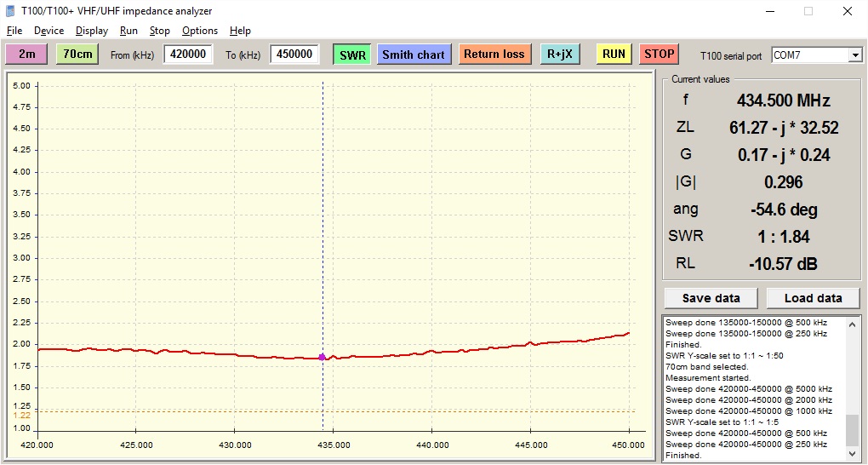Switch to R+jX plot

pos(560,55)
